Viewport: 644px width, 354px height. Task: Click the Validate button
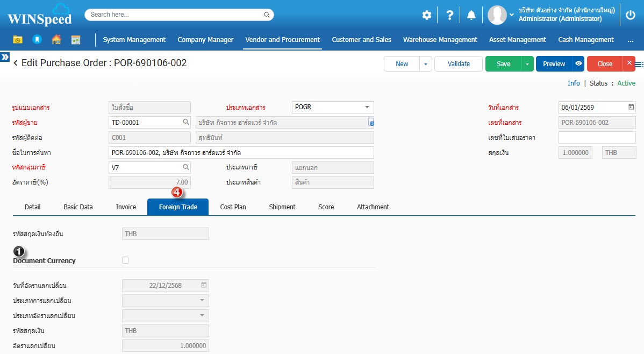pyautogui.click(x=459, y=63)
